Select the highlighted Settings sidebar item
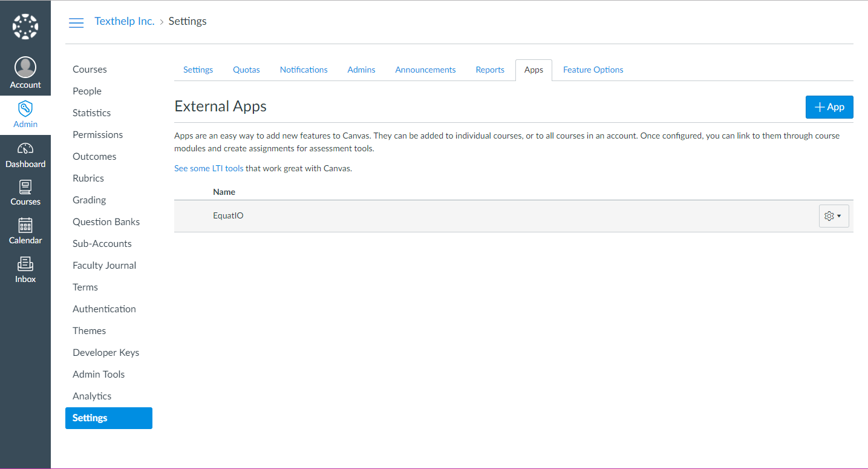The height and width of the screenshot is (469, 868). point(109,418)
